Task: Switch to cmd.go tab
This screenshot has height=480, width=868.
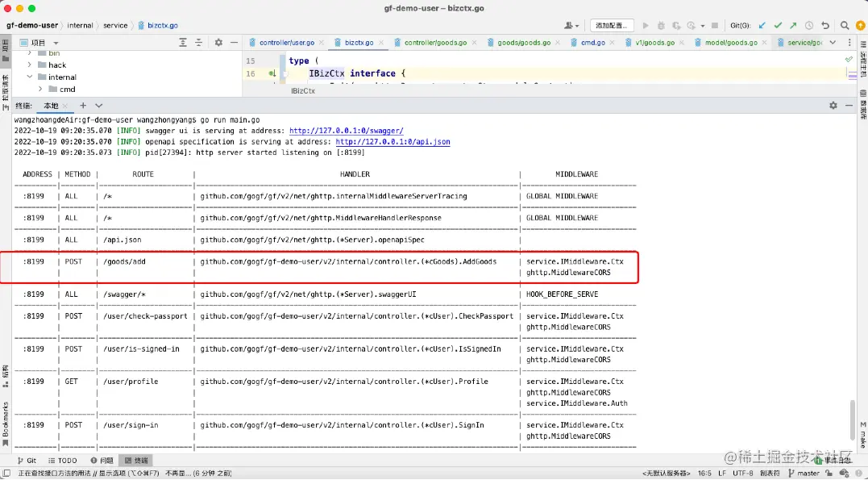Action: (592, 43)
